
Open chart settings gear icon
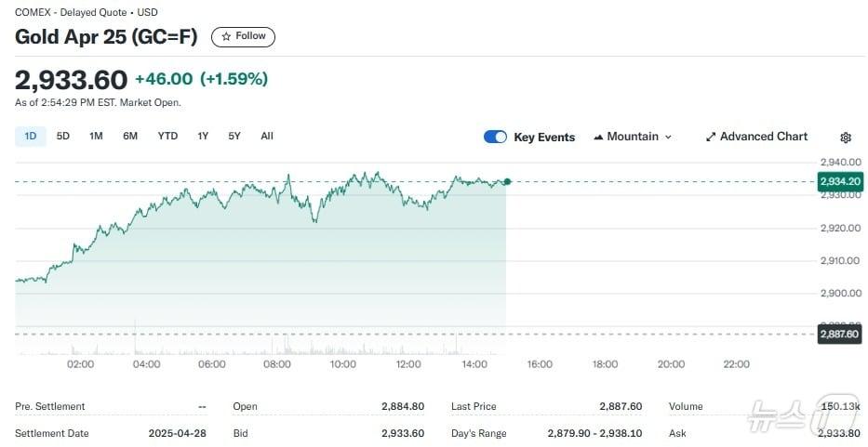(845, 138)
